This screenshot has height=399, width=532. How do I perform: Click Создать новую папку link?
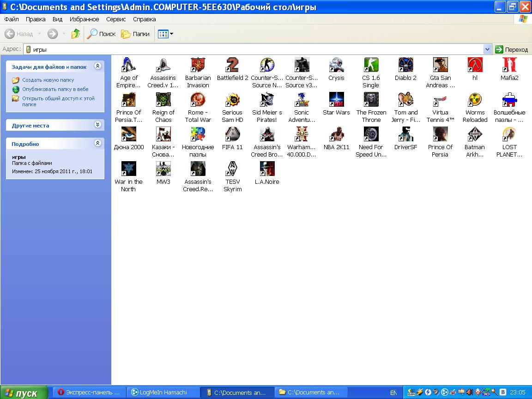coord(48,80)
